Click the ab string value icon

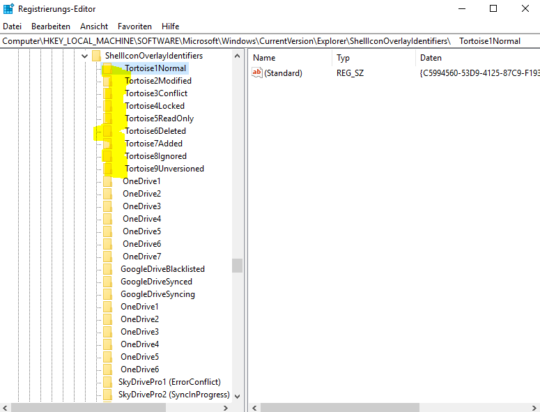(x=257, y=73)
